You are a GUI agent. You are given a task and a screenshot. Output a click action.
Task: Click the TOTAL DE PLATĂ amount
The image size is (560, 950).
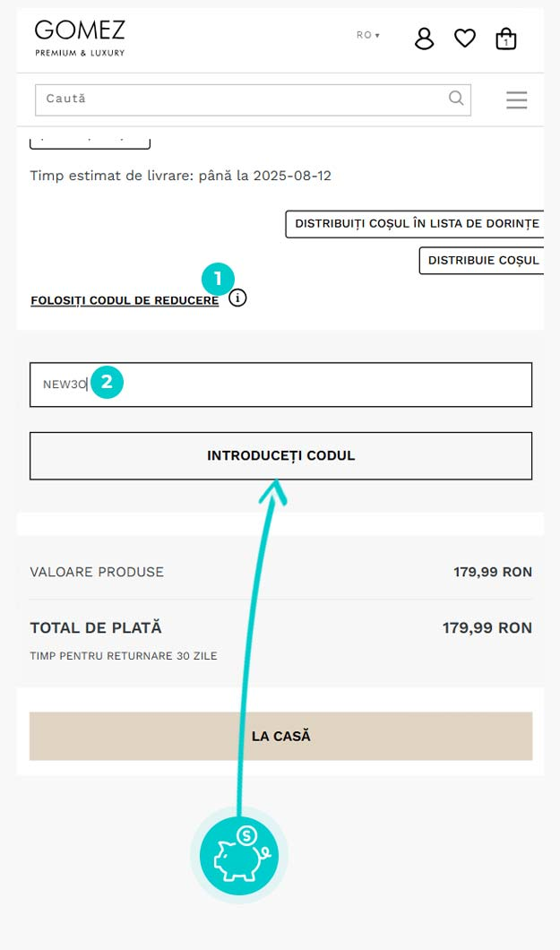pos(487,627)
